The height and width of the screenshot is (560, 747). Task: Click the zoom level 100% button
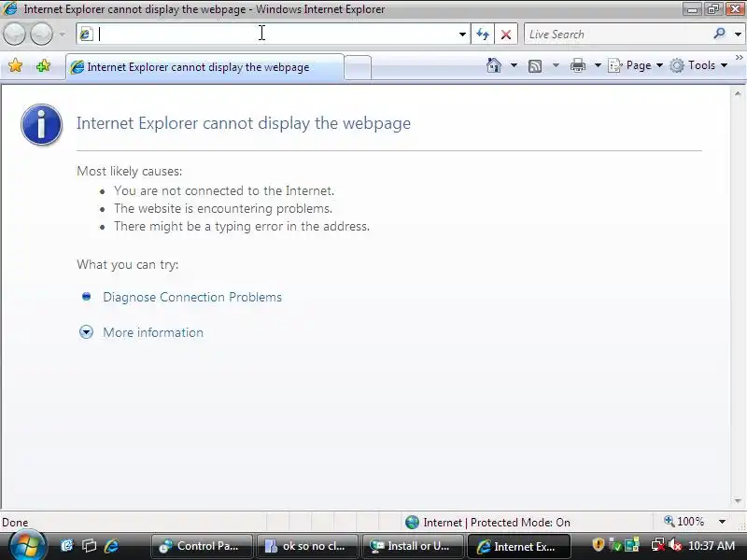(x=684, y=522)
